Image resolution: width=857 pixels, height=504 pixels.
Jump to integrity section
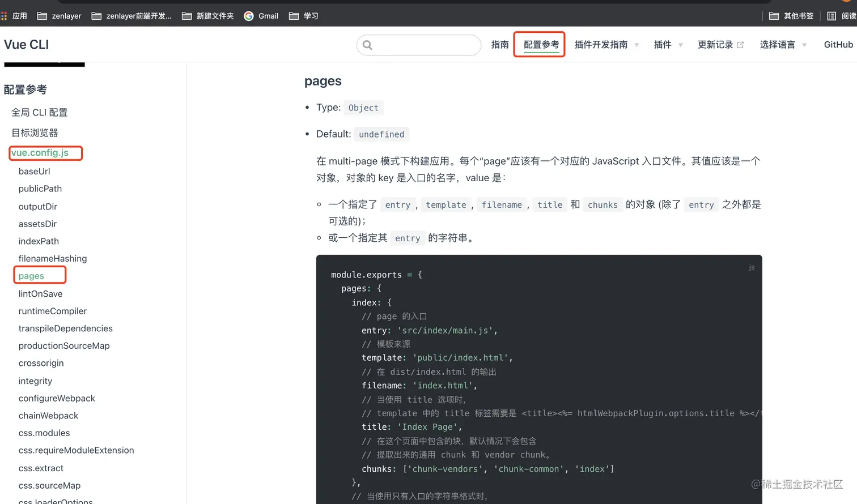[35, 381]
